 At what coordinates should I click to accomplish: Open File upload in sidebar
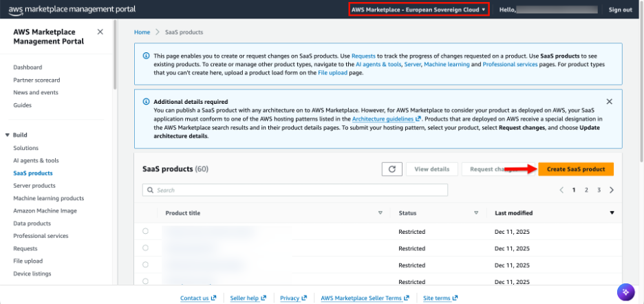(28, 261)
